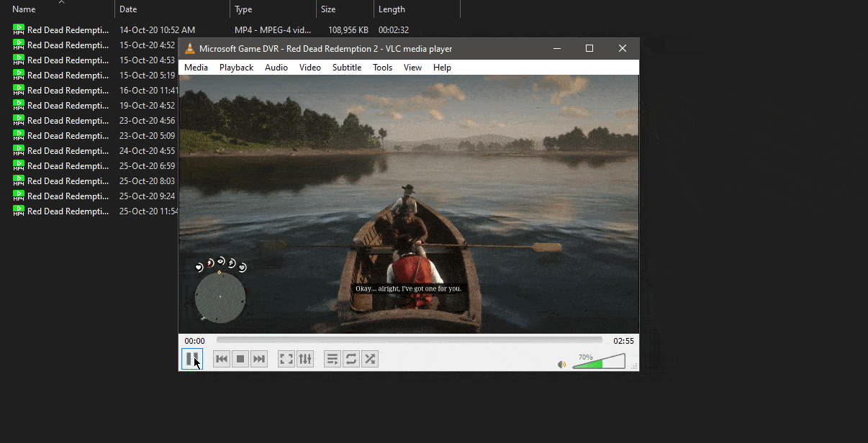Mute audio using speaker icon
The width and height of the screenshot is (868, 443).
(x=561, y=365)
